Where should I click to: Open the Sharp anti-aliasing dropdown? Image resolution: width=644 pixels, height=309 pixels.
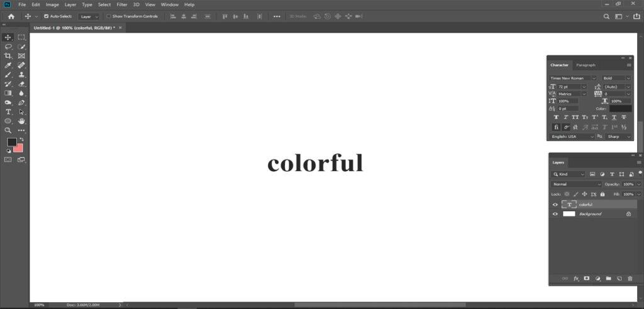pos(619,137)
